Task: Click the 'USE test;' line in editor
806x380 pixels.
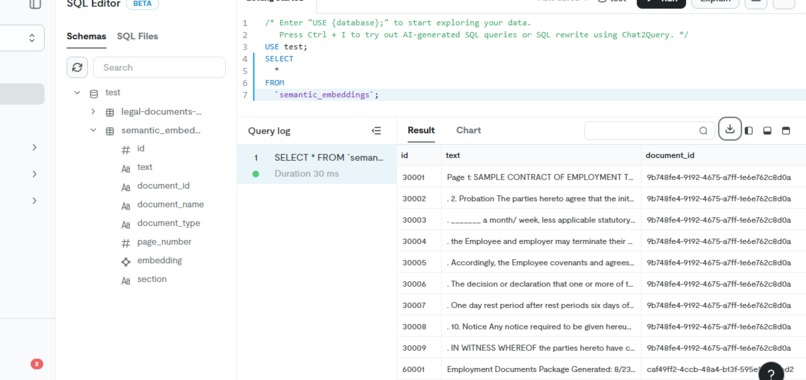Action: coord(286,47)
